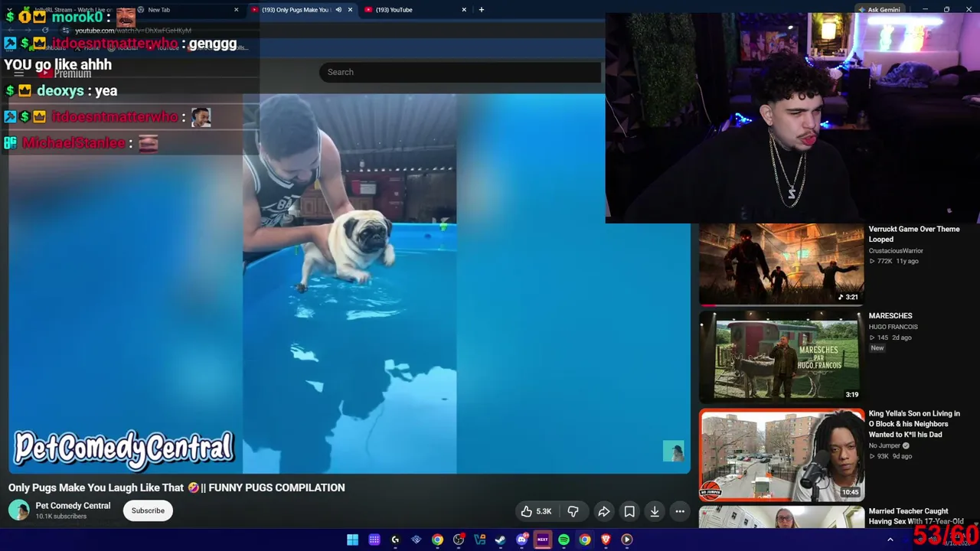The height and width of the screenshot is (551, 980).
Task: Click the 10.1K subscribers count
Action: 61,517
